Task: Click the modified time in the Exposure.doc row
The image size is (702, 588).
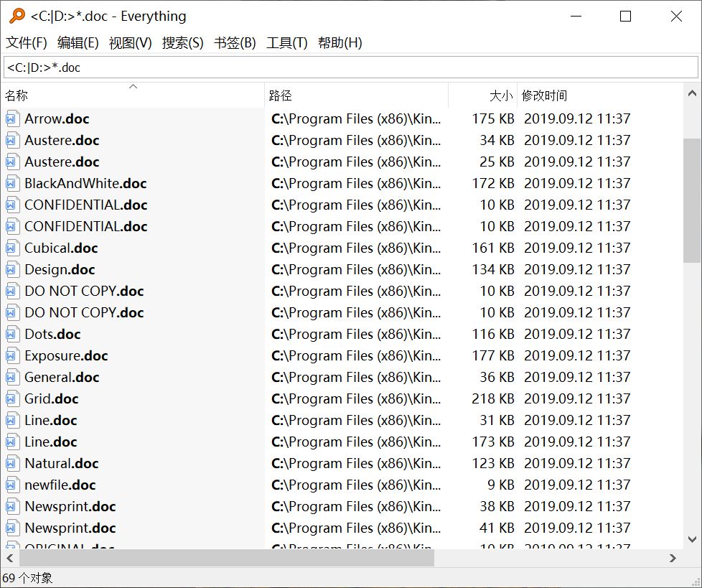Action: coord(578,356)
